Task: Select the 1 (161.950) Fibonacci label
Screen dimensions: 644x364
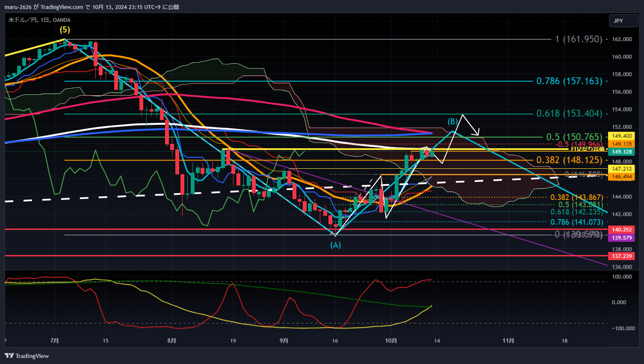Action: pos(579,39)
